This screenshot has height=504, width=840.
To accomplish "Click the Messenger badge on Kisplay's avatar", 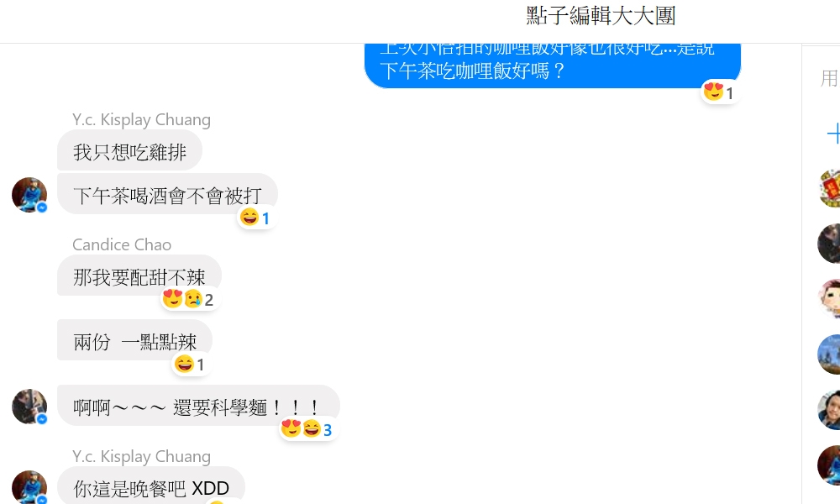I will point(42,207).
